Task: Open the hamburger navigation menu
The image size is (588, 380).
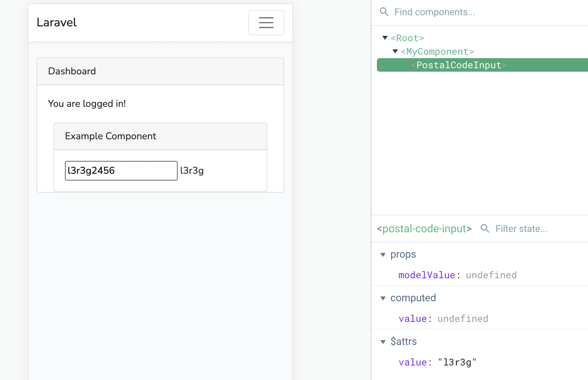Action: [x=266, y=23]
